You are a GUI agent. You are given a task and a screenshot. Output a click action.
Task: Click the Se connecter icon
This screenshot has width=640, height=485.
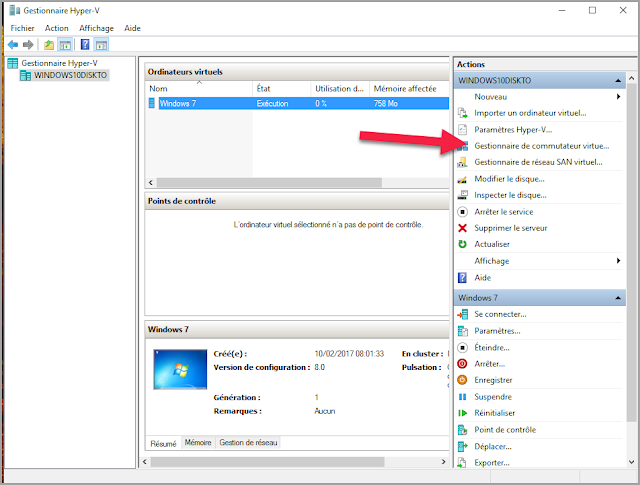(x=462, y=314)
